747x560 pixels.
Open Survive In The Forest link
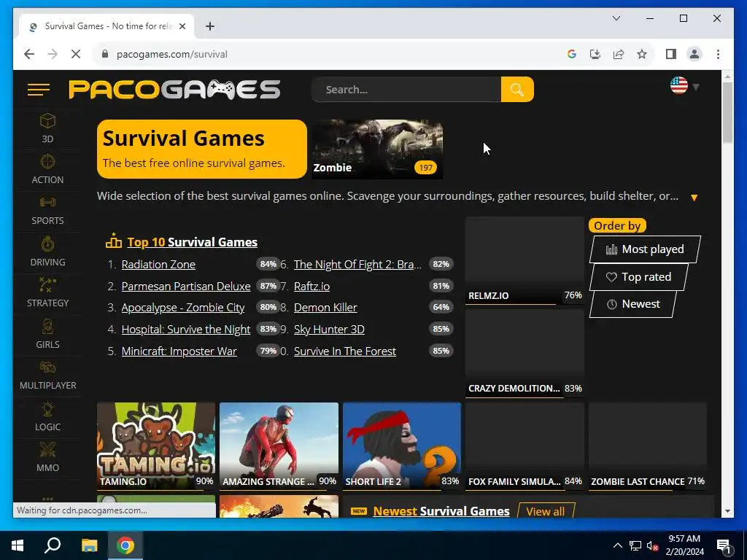pyautogui.click(x=345, y=351)
